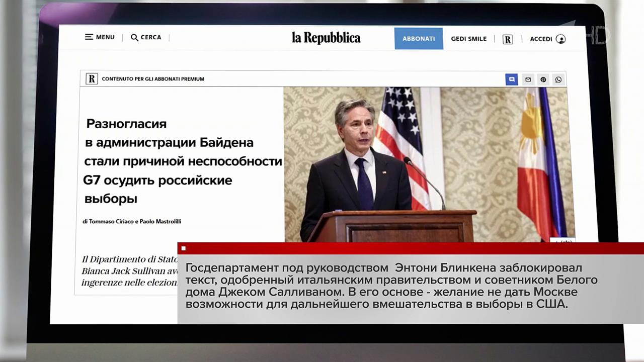
Task: Click the headline starting 'Разногласия'
Action: click(183, 161)
